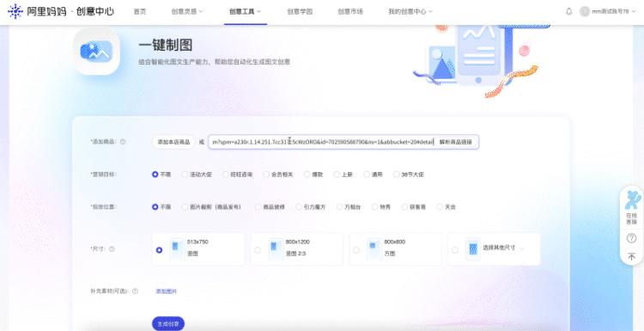Image resolution: width=644 pixels, height=331 pixels.
Task: Click help icon beside 添加商品
Action: click(x=123, y=142)
